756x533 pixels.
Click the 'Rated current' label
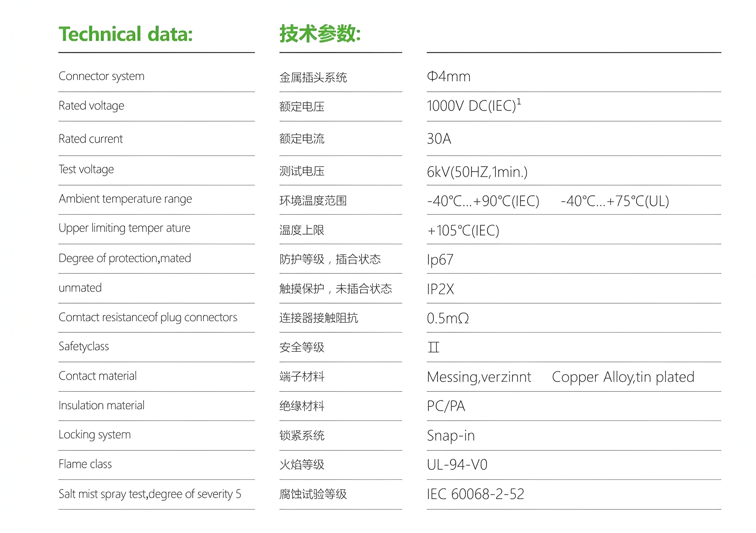point(90,139)
